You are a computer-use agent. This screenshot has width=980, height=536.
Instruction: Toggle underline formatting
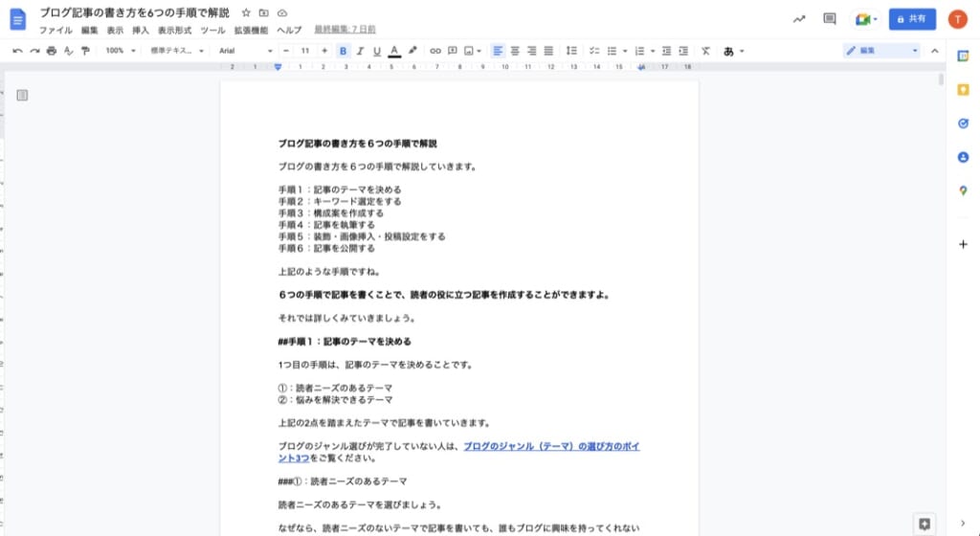pos(377,51)
